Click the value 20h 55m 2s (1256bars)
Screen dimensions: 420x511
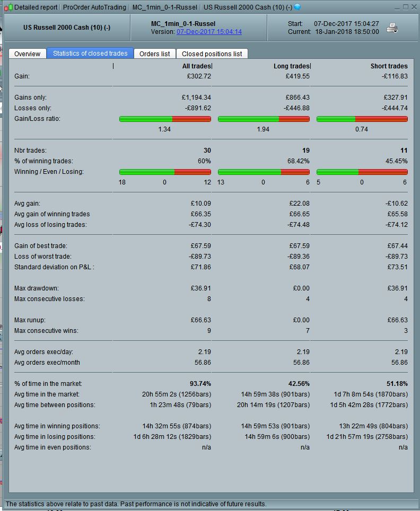177,394
